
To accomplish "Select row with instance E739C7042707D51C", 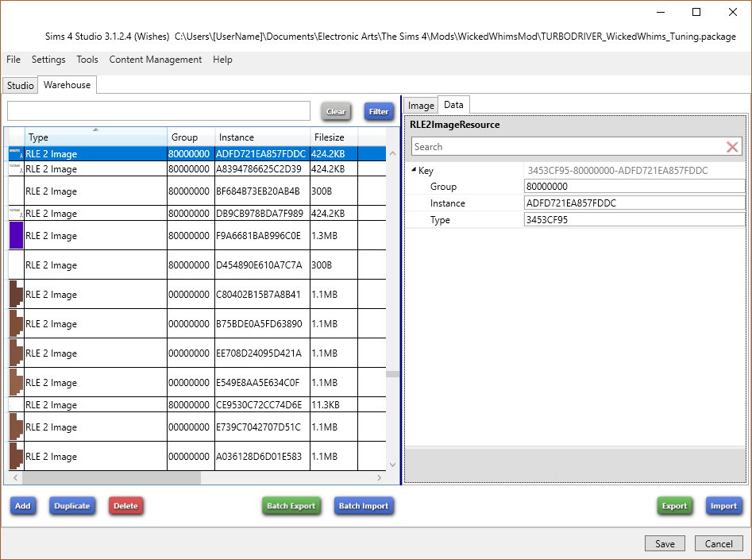I will [x=197, y=427].
